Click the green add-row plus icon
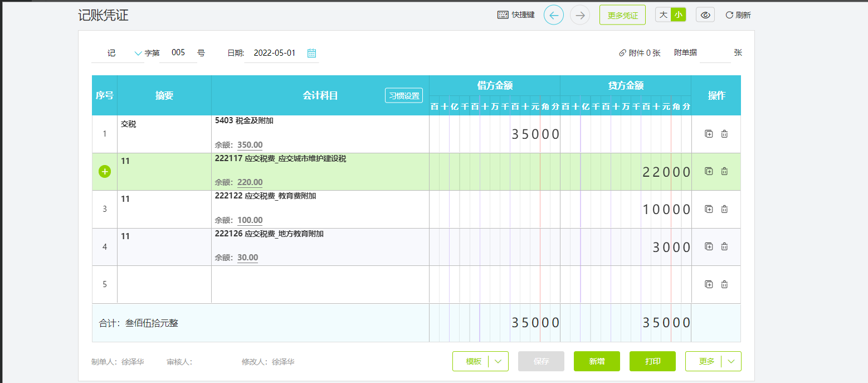Image resolution: width=868 pixels, height=383 pixels. 105,172
